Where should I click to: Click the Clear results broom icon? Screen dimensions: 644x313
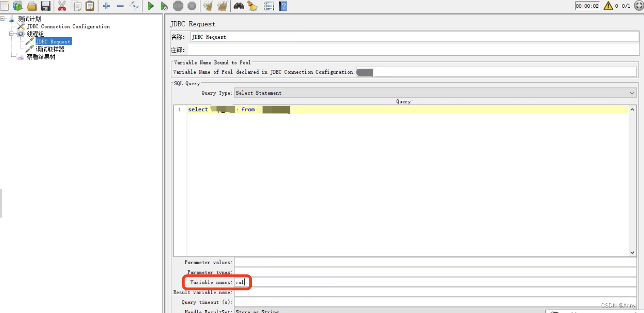(x=208, y=6)
